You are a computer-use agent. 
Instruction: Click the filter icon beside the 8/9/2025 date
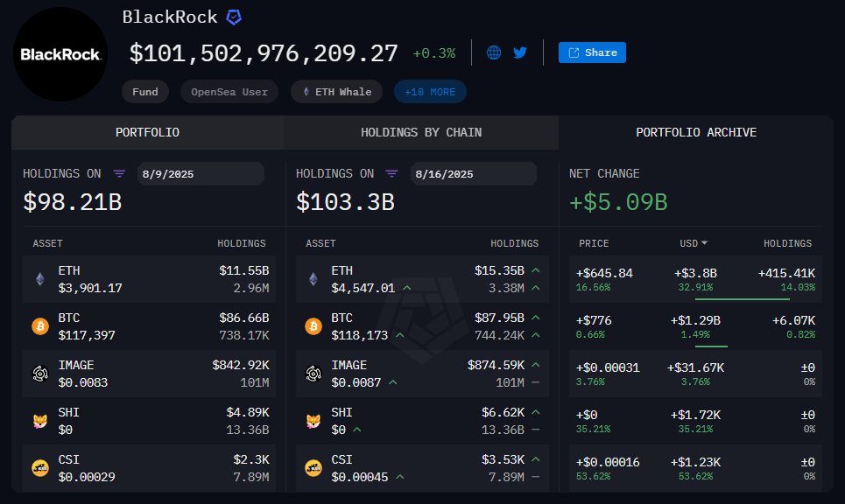click(x=119, y=173)
